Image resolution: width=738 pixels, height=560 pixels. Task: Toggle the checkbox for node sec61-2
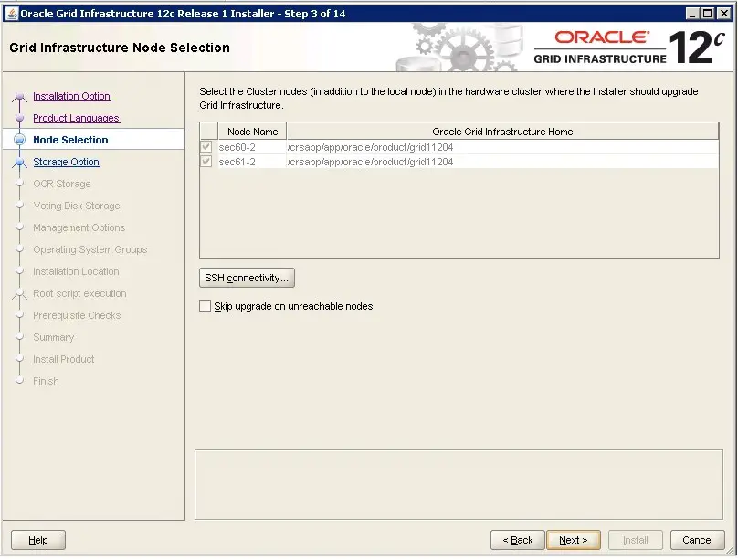coord(206,162)
